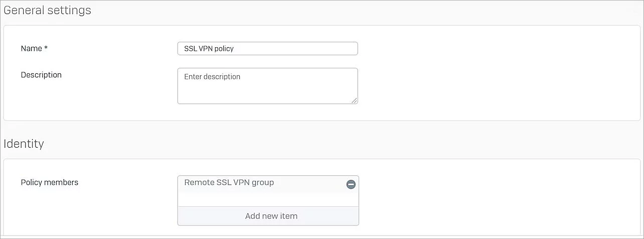This screenshot has height=239, width=644.
Task: Click the Description text area
Action: coord(267,86)
